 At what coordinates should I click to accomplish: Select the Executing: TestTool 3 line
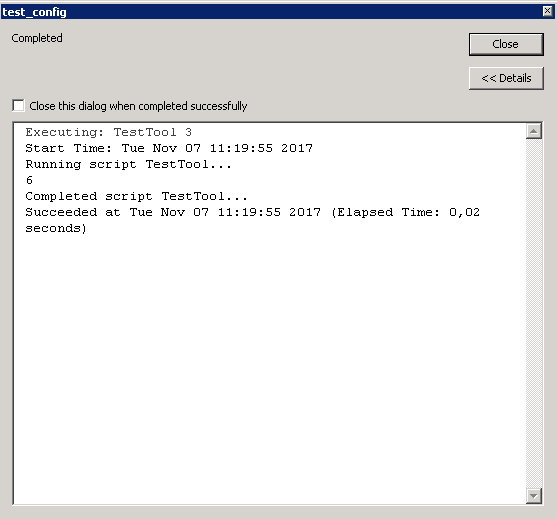click(108, 132)
